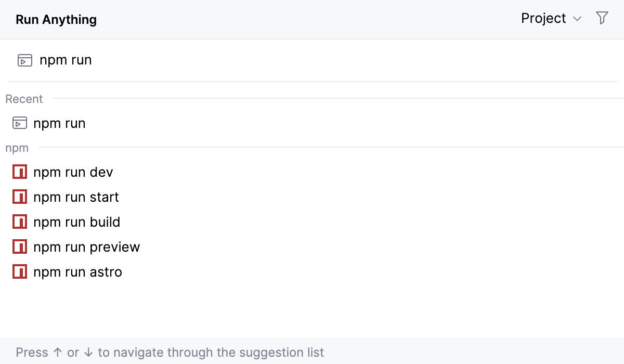This screenshot has width=624, height=364.
Task: Open the filter options icon
Action: tap(602, 18)
